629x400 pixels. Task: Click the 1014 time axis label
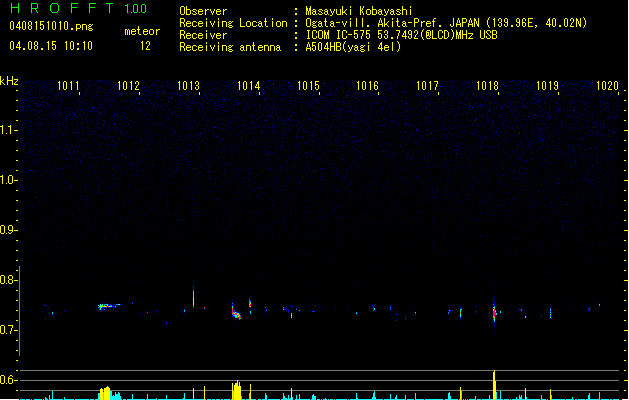[x=248, y=86]
